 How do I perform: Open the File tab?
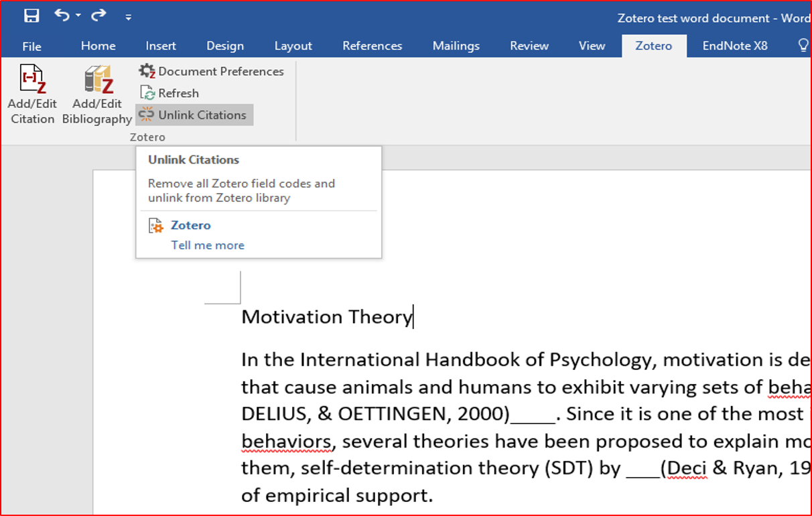click(31, 46)
